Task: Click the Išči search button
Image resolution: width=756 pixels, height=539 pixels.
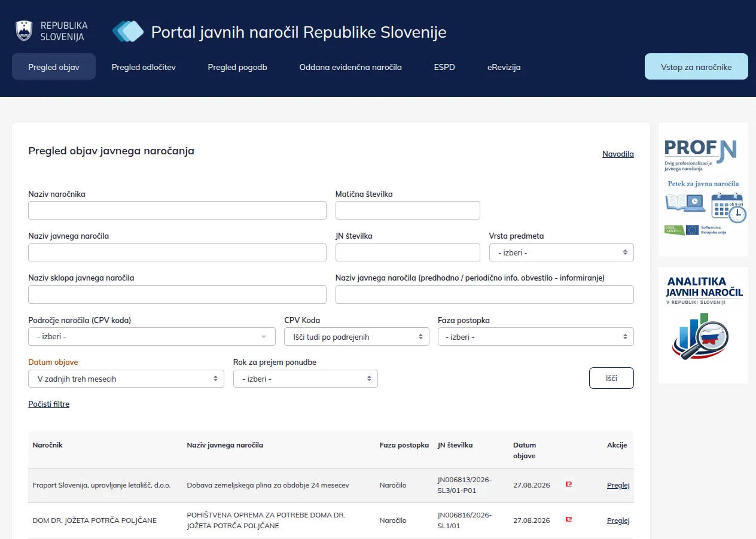Action: tap(611, 378)
